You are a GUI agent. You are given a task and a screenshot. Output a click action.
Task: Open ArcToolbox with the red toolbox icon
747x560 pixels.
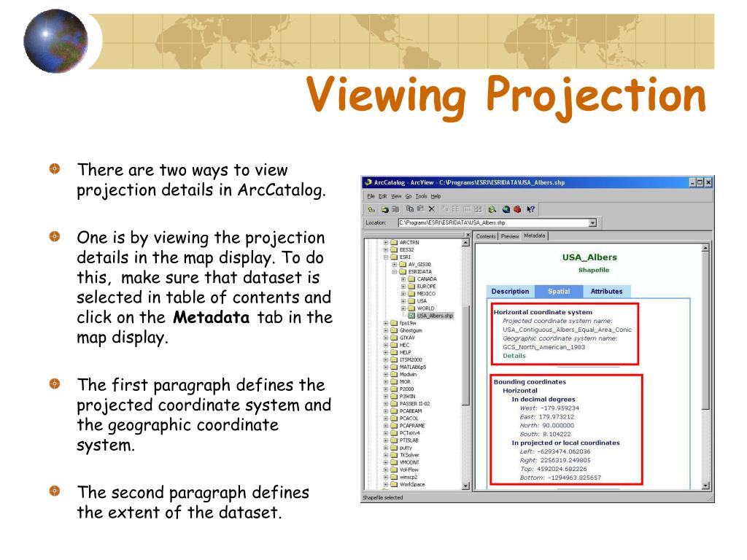[517, 209]
